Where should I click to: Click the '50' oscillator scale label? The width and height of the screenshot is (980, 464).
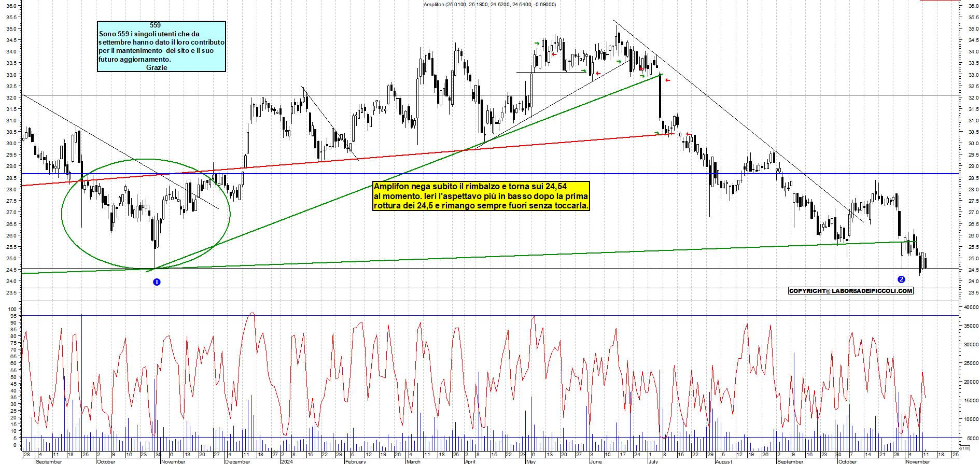click(13, 377)
